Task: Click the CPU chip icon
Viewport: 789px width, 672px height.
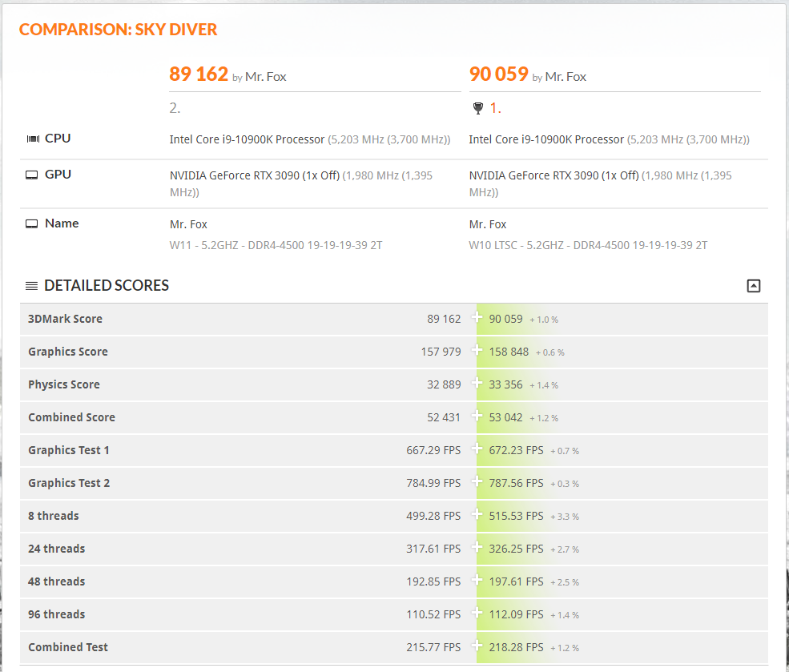Action: [x=33, y=139]
